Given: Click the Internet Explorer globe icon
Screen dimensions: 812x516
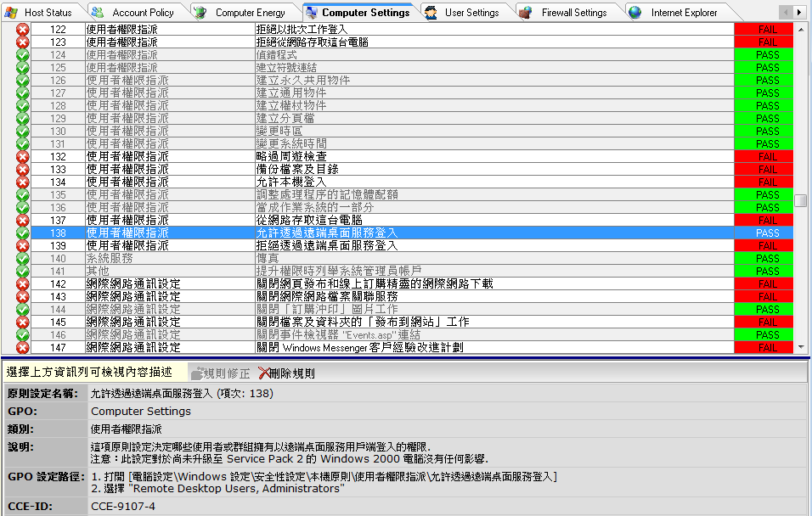Looking at the screenshot, I should (x=635, y=13).
